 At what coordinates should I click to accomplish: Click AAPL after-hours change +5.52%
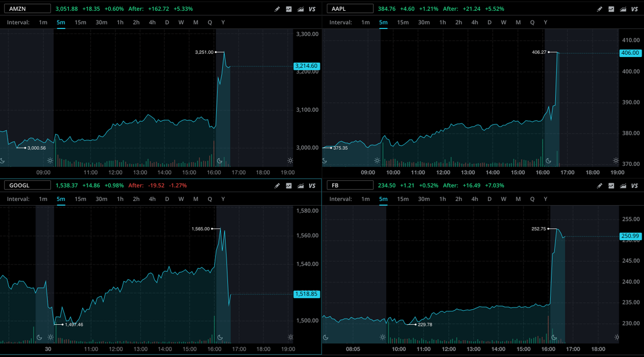pyautogui.click(x=495, y=9)
